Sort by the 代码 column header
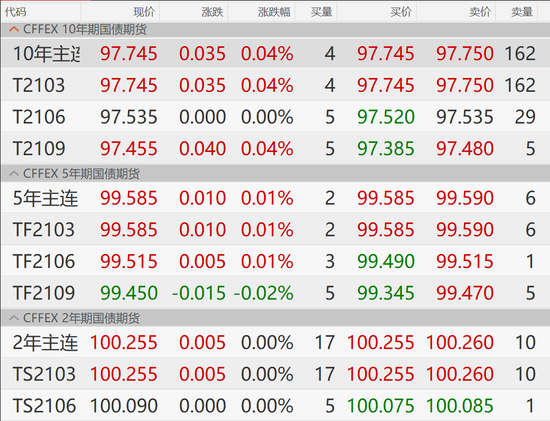 point(15,12)
